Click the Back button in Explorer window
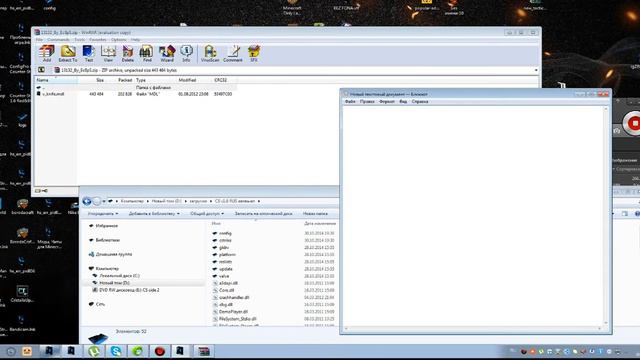The width and height of the screenshot is (640, 360). click(87, 201)
